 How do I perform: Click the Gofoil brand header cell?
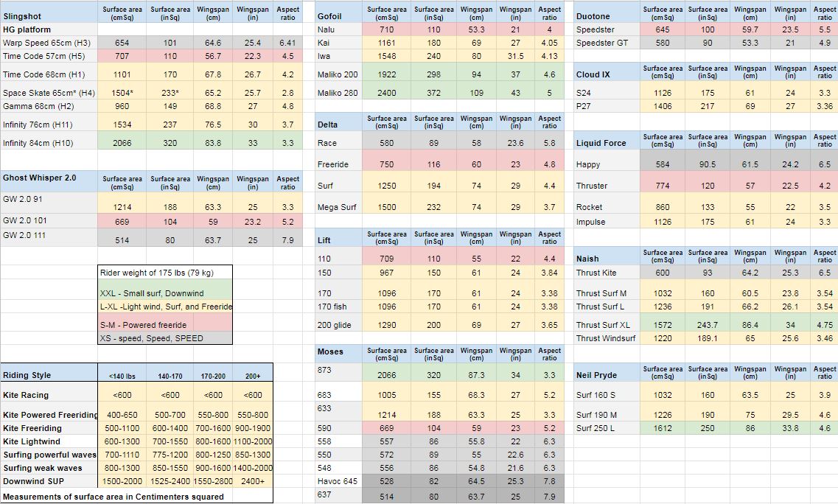click(338, 13)
